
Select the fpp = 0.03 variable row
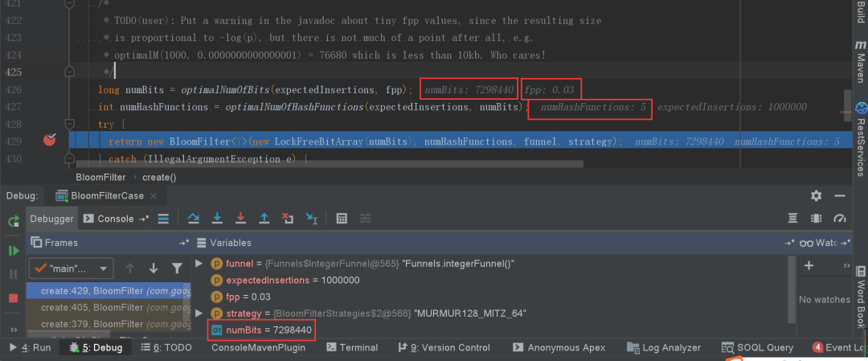[241, 297]
